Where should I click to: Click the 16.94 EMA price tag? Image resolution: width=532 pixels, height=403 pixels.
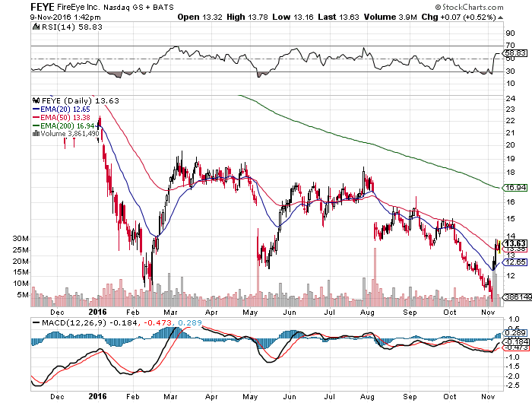[x=515, y=187]
